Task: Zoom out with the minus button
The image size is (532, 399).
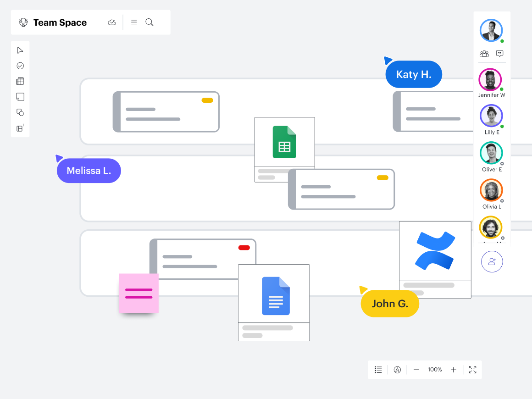Action: [x=416, y=370]
